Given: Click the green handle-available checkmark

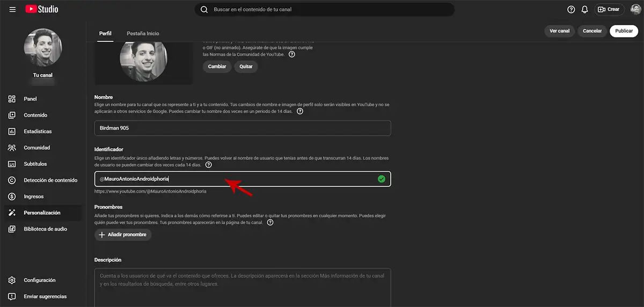Looking at the screenshot, I should (382, 179).
